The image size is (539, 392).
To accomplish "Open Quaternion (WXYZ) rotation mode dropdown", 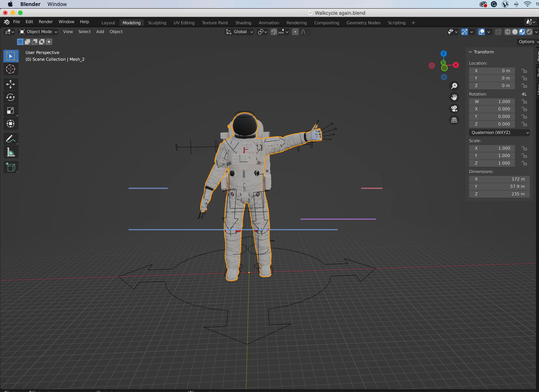I will 500,132.
